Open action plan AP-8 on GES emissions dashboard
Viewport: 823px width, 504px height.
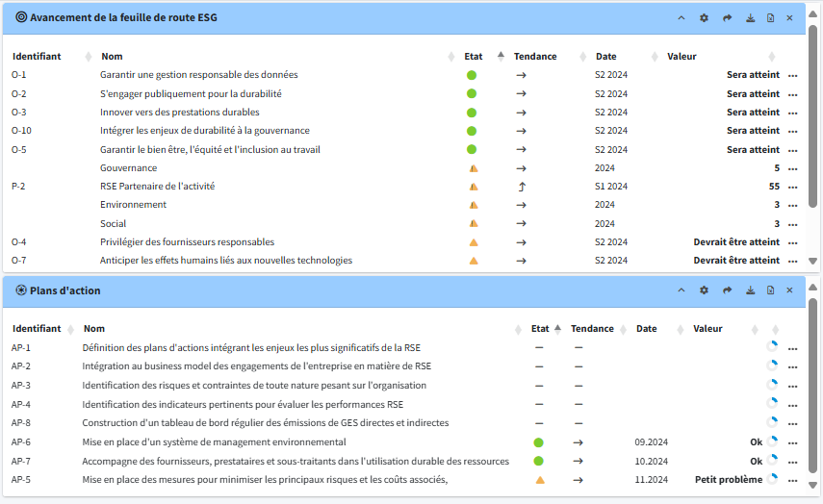[x=265, y=423]
